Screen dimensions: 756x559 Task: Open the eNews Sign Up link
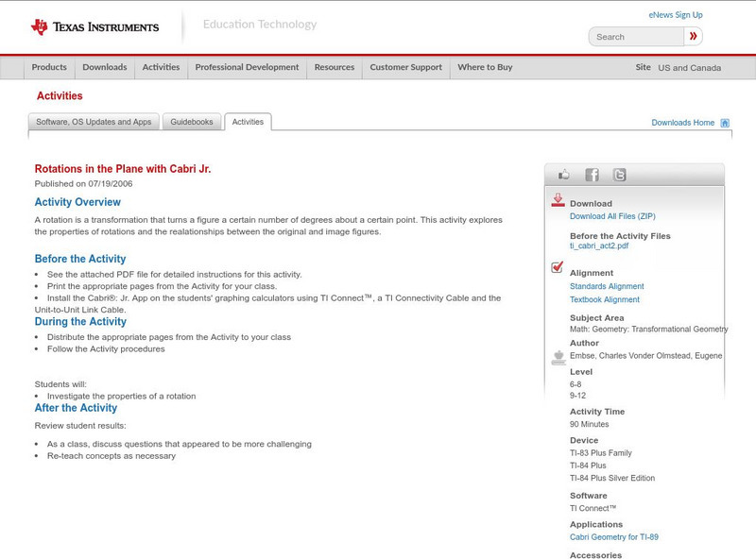(x=676, y=15)
